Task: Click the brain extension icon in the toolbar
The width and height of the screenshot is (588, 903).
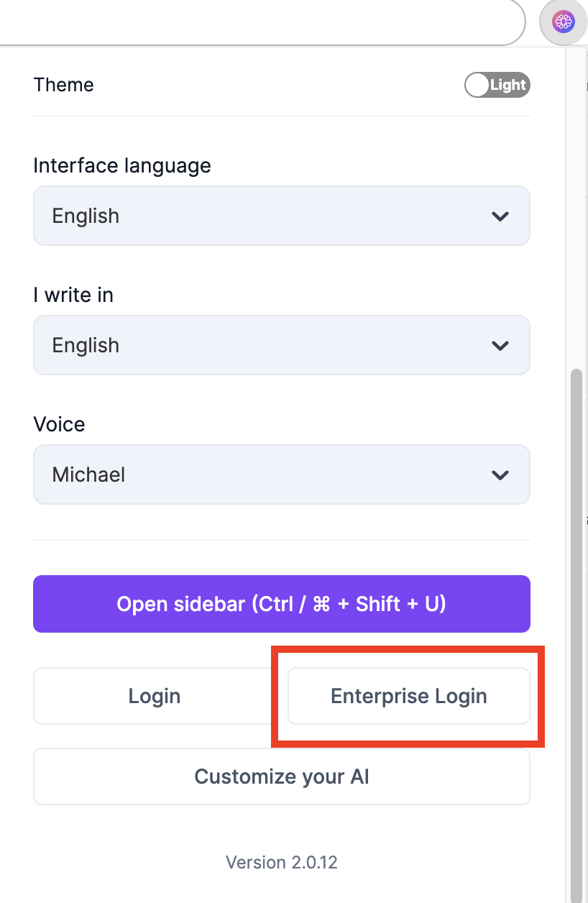Action: [563, 22]
